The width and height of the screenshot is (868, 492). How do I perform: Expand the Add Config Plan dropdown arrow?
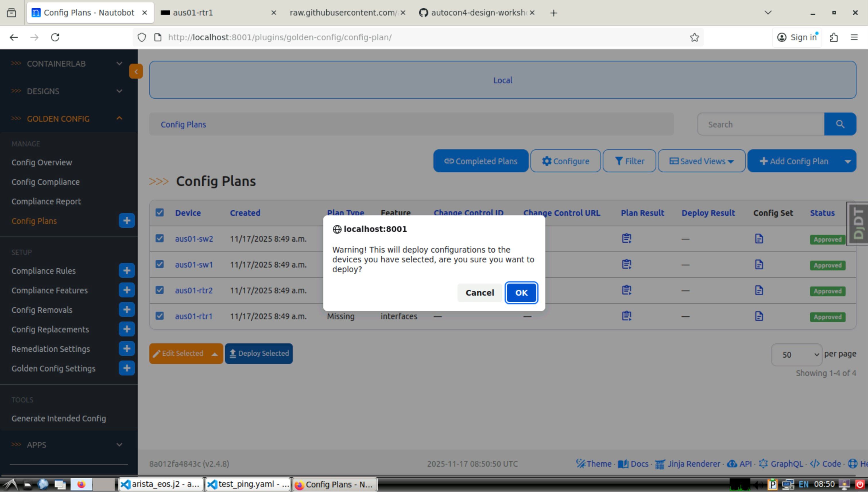[847, 161]
